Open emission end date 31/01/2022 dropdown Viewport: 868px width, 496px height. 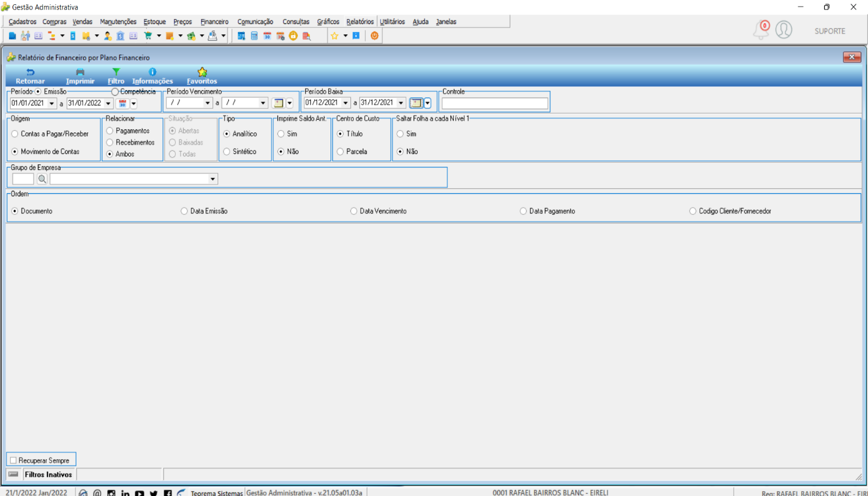click(x=108, y=103)
